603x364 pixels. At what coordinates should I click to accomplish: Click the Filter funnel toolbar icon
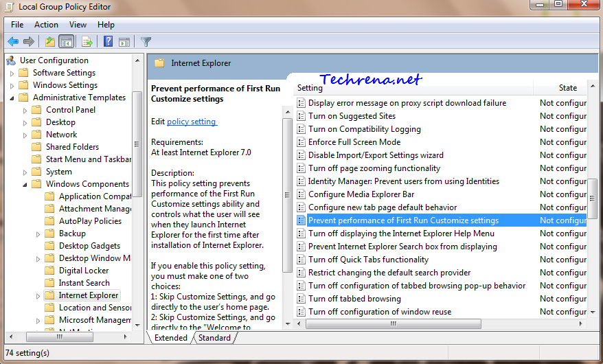pos(146,41)
